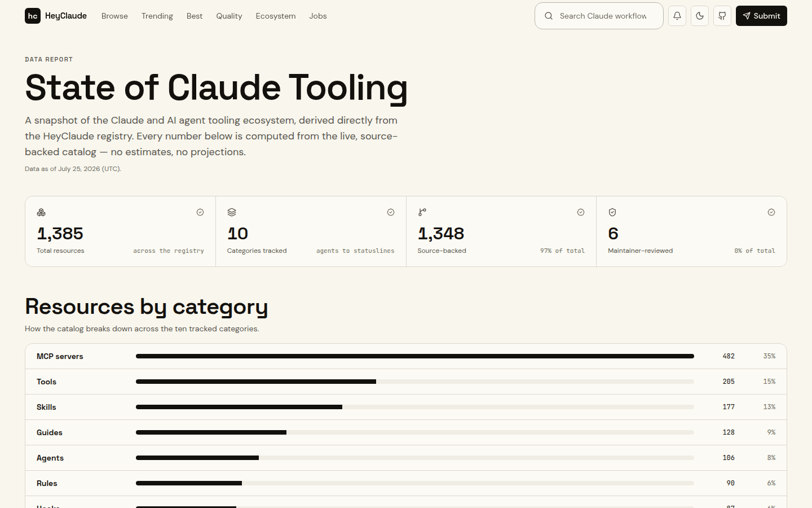
Task: Select the Skills row label
Action: [x=46, y=407]
